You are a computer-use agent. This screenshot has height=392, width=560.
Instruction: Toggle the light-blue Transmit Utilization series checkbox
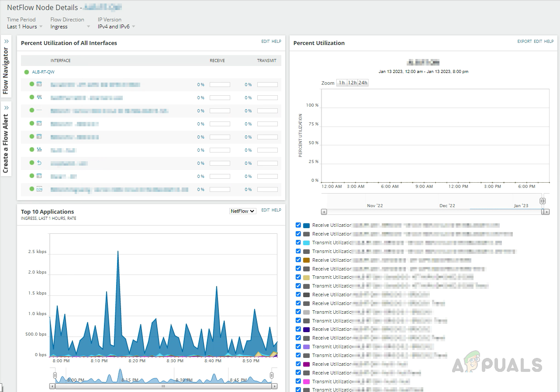coord(298,243)
